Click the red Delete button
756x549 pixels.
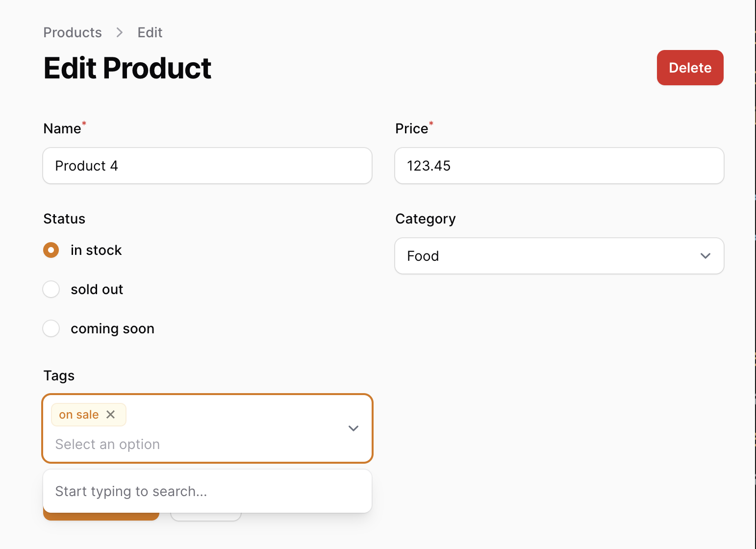[x=690, y=68]
